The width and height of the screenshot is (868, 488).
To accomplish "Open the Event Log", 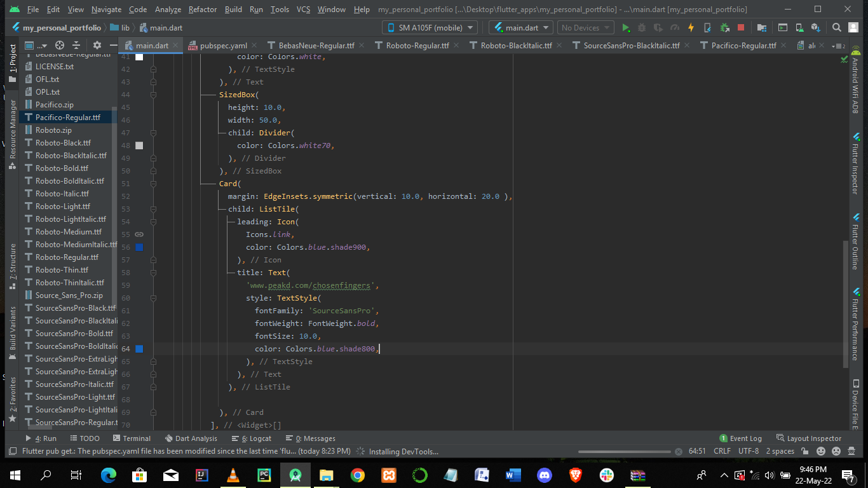I will [740, 438].
